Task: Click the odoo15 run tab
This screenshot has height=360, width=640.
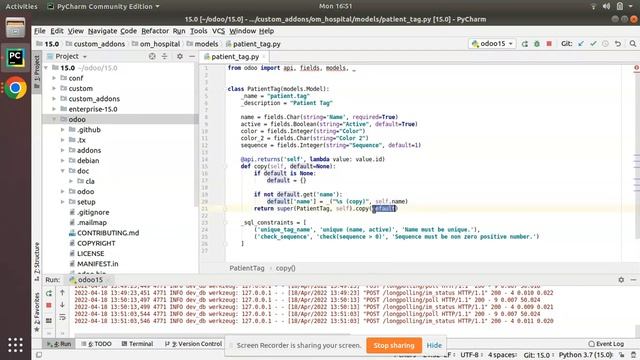Action: coord(86,280)
